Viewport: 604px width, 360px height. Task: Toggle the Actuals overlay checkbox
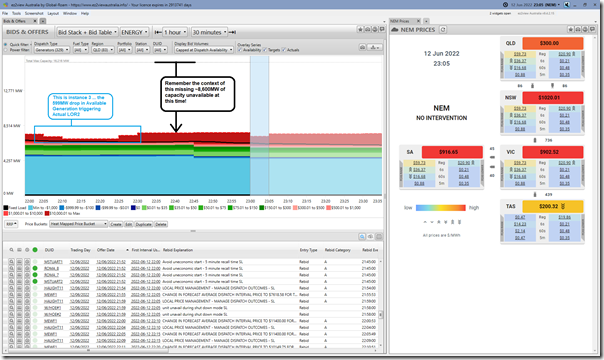pos(284,50)
